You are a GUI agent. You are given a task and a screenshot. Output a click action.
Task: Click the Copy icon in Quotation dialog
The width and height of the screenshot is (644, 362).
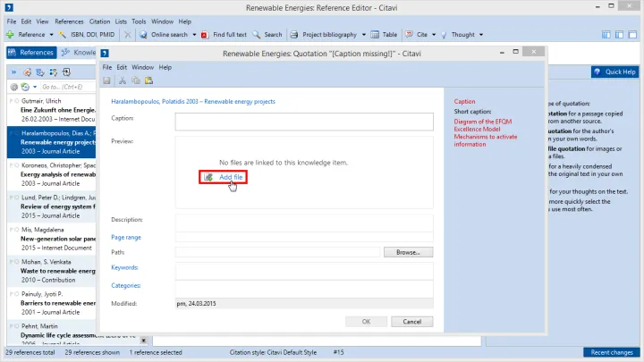pos(136,80)
